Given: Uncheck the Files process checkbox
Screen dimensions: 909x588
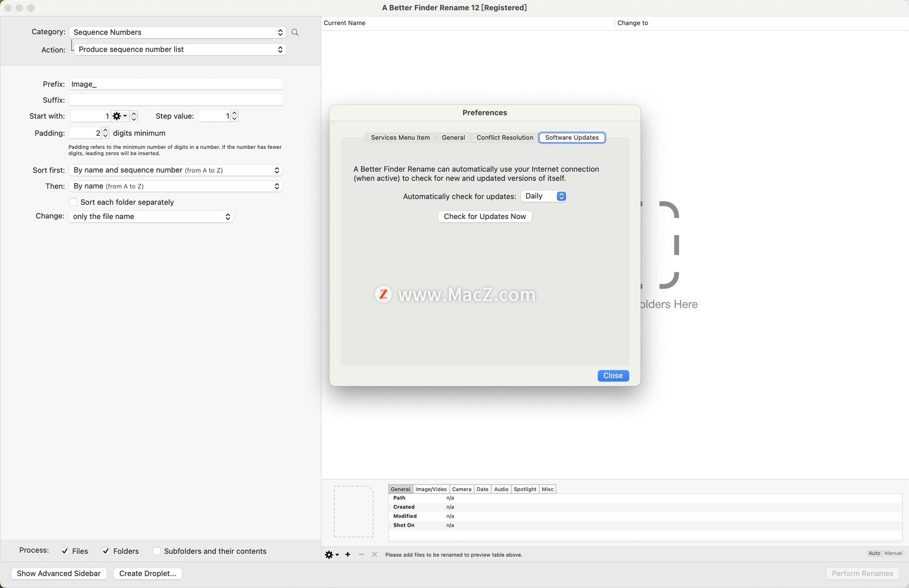Looking at the screenshot, I should [65, 551].
